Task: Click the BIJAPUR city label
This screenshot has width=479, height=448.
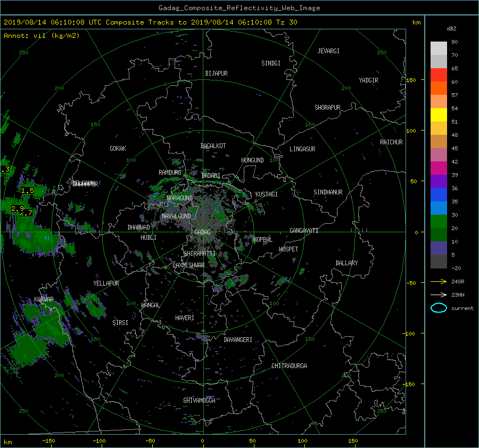Action: coord(216,74)
